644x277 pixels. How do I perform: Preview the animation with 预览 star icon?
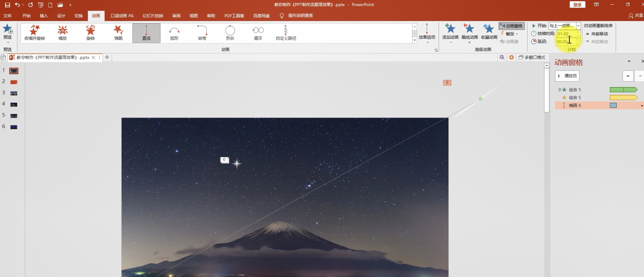pos(7,32)
